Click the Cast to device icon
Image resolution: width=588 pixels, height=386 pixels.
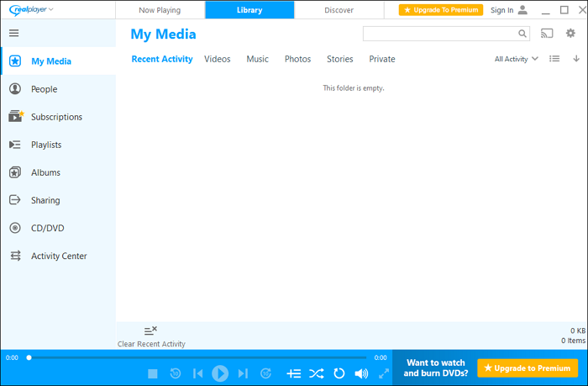coord(548,34)
